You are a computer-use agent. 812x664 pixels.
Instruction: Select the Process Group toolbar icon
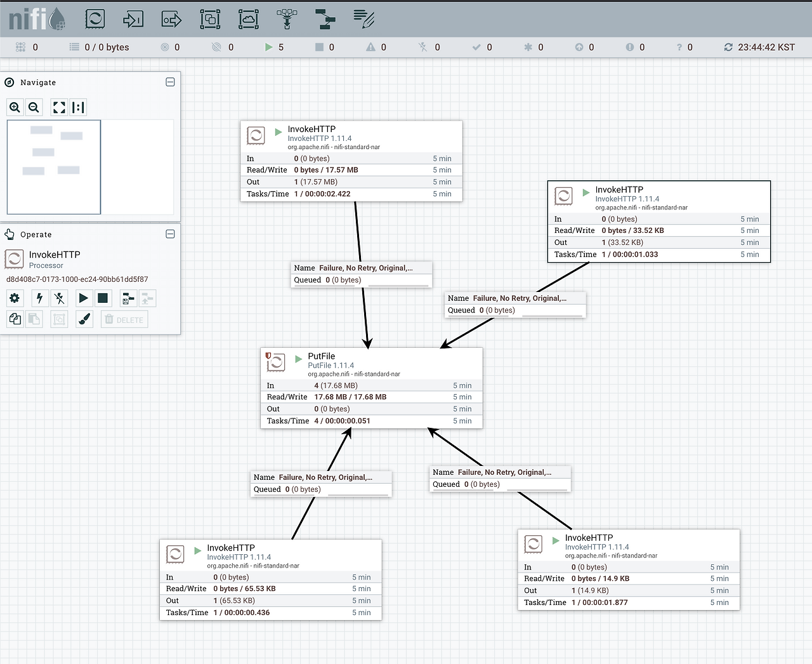(210, 19)
